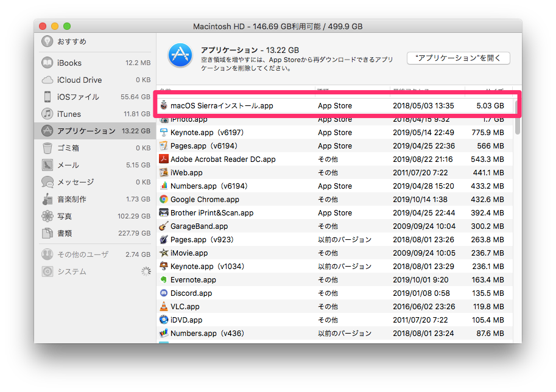
Task: Click the green zoom window button
Action: tap(66, 26)
